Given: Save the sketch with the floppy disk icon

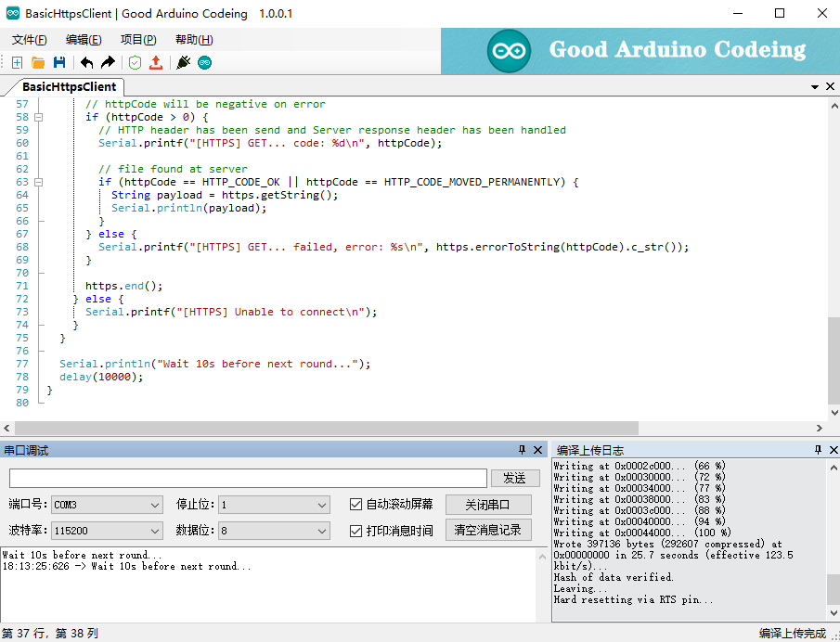Looking at the screenshot, I should click(x=60, y=62).
